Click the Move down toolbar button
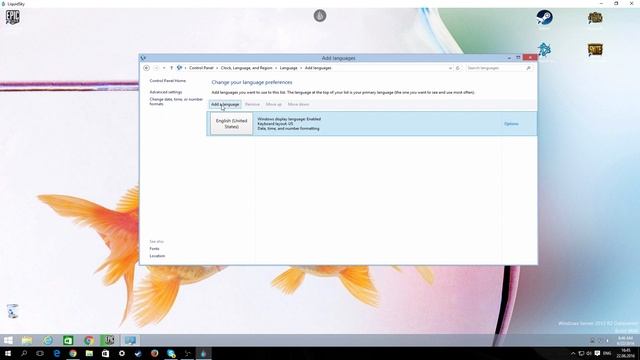 click(x=298, y=104)
